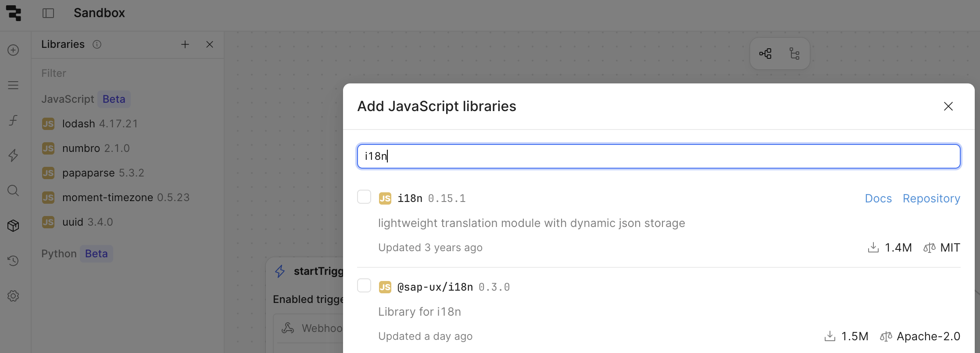Image resolution: width=980 pixels, height=353 pixels.
Task: Click the Webhook icon in trigger block
Action: click(x=288, y=328)
